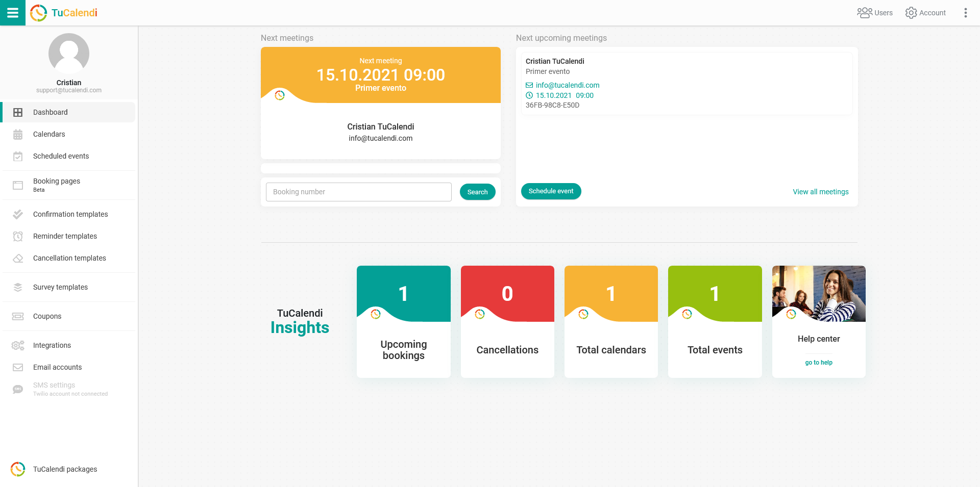
Task: Open Survey templates menu item
Action: (68, 287)
